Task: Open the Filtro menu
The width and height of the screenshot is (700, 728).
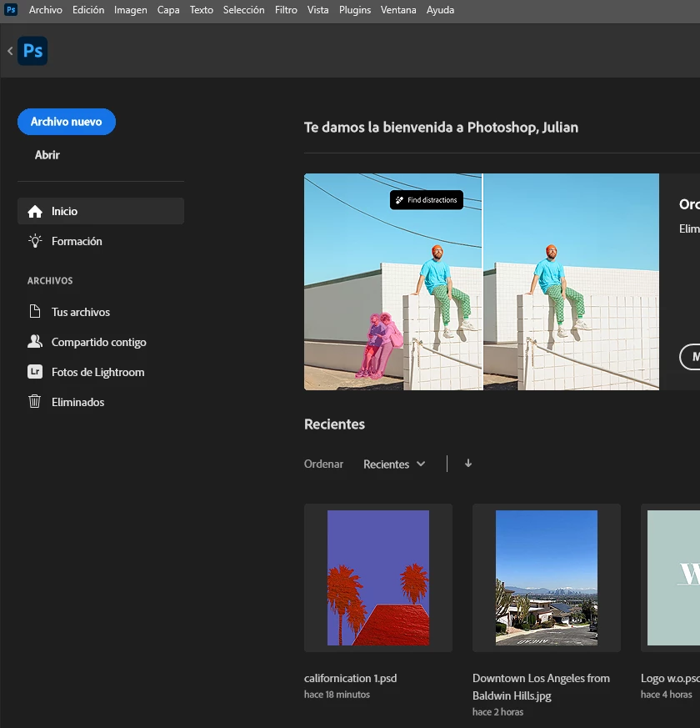Action: (x=286, y=10)
